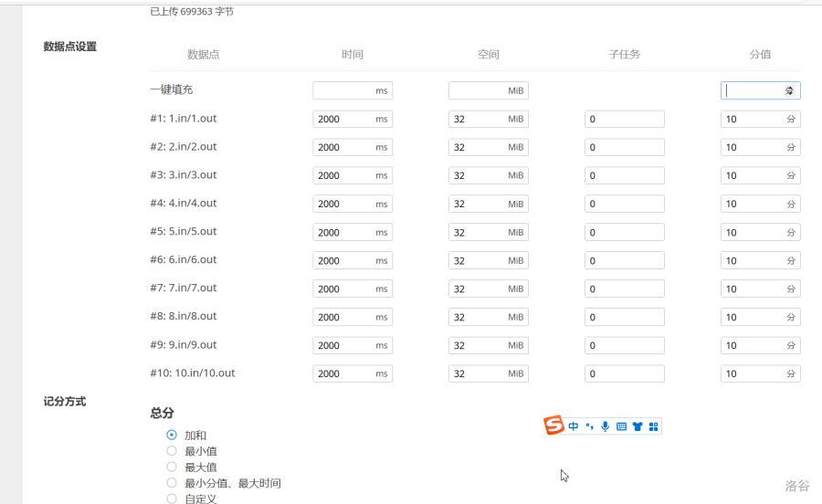
Task: Edit score for #8: 8.in/8.out
Action: (x=760, y=317)
